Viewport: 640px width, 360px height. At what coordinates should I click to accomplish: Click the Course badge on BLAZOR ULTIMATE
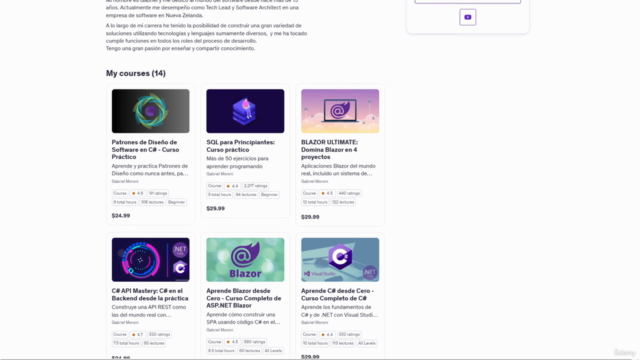tap(309, 193)
